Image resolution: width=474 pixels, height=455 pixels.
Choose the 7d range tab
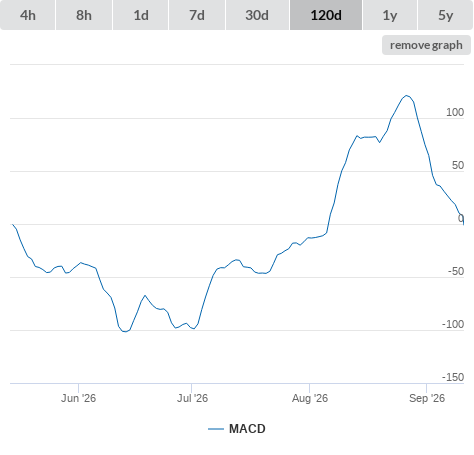197,15
